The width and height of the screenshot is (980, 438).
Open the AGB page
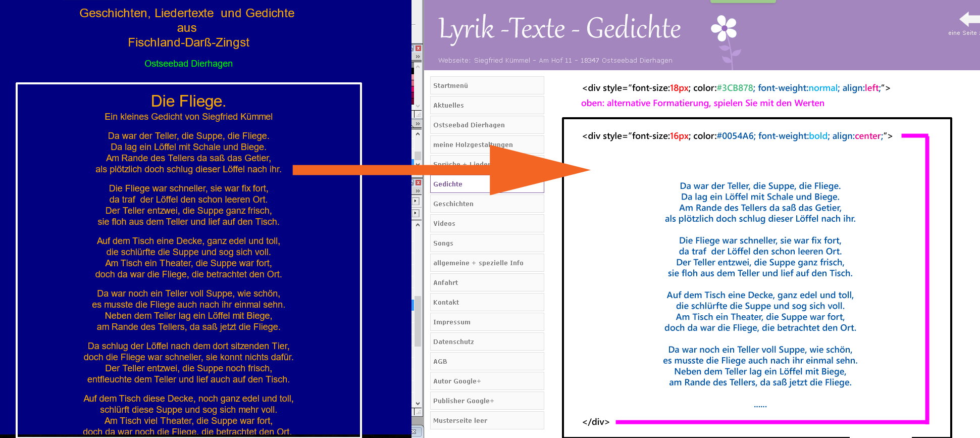(x=487, y=361)
